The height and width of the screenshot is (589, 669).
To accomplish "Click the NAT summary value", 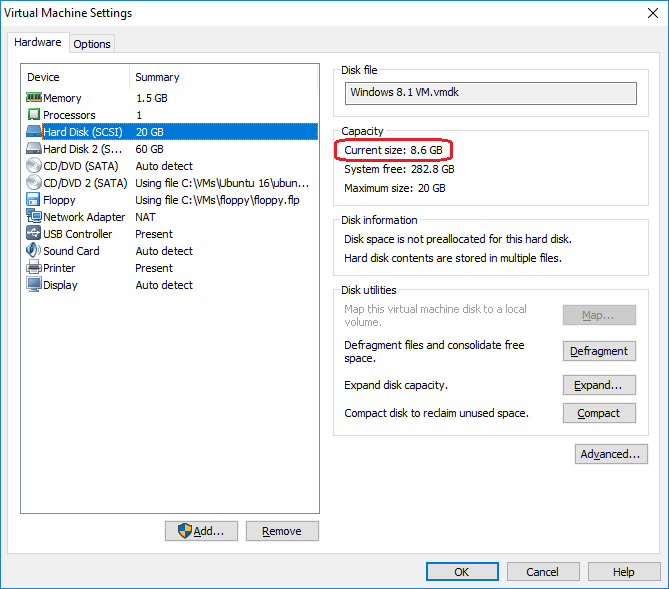I will click(145, 217).
